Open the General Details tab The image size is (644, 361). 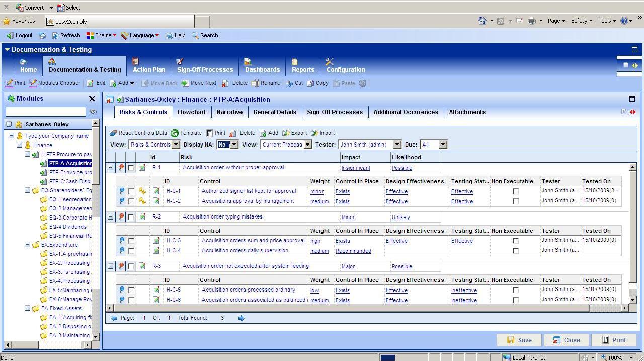275,112
